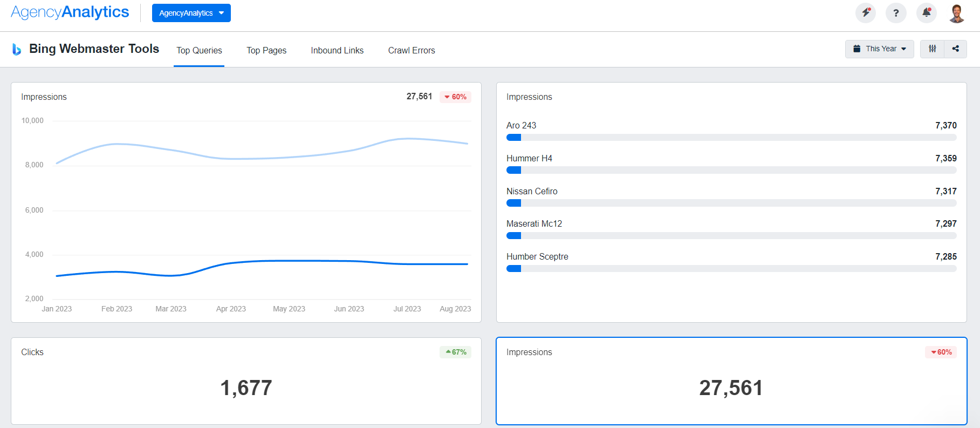Screen dimensions: 980x428
Task: Select the Maserati Mc12 query row
Action: [731, 224]
